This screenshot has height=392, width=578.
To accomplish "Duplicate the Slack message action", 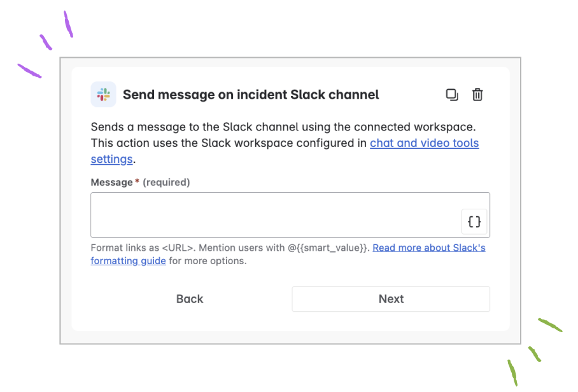I will [x=452, y=95].
